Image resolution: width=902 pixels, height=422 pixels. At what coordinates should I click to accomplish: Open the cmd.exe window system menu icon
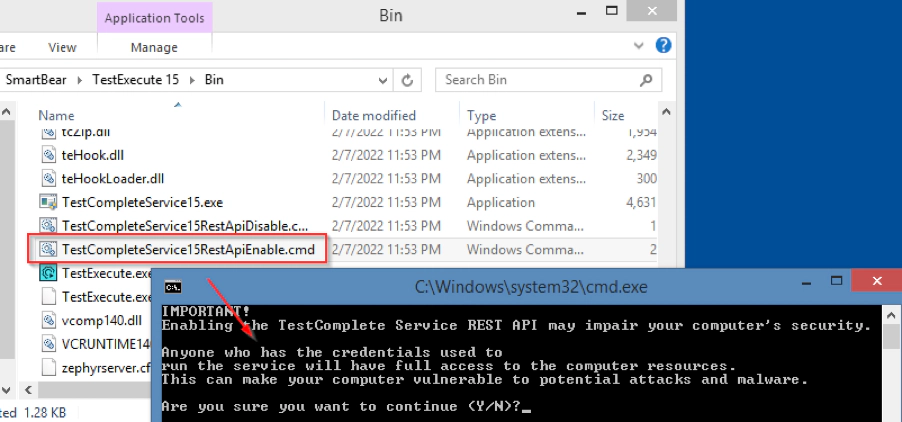click(173, 287)
